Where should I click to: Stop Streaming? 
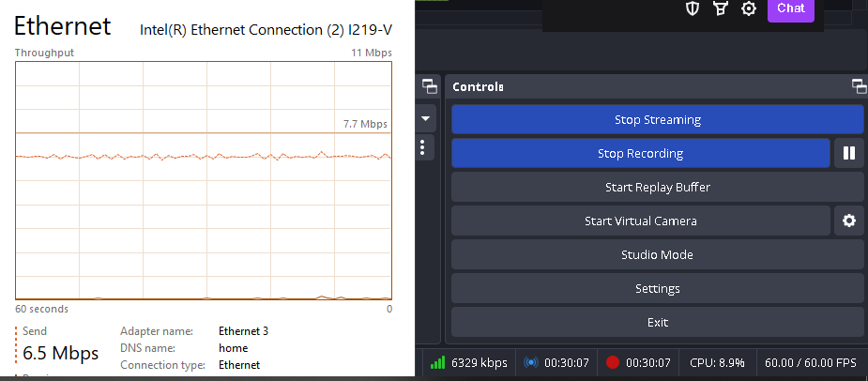point(658,119)
